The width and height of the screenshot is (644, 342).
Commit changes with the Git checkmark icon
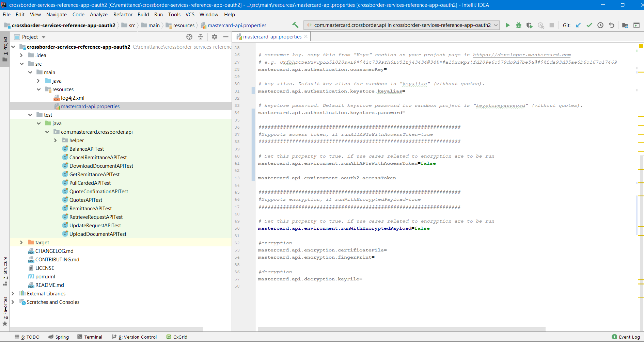coord(589,25)
